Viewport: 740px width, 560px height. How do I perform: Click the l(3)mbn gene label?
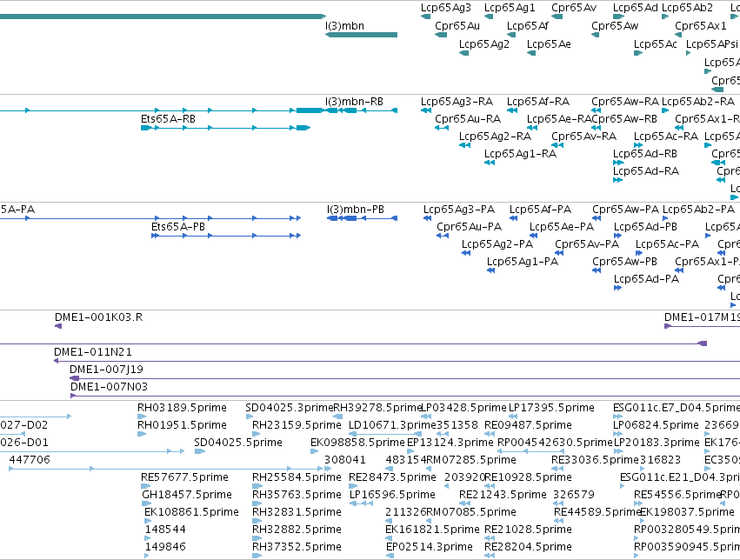[344, 26]
